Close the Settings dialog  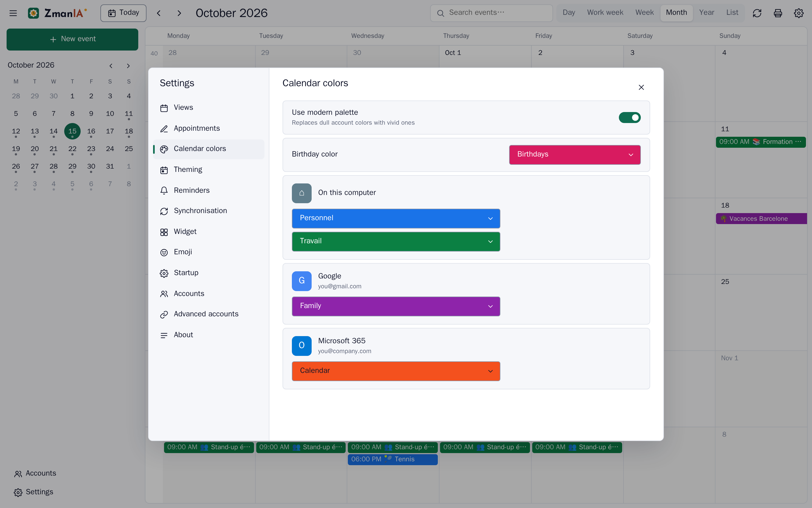pyautogui.click(x=641, y=87)
